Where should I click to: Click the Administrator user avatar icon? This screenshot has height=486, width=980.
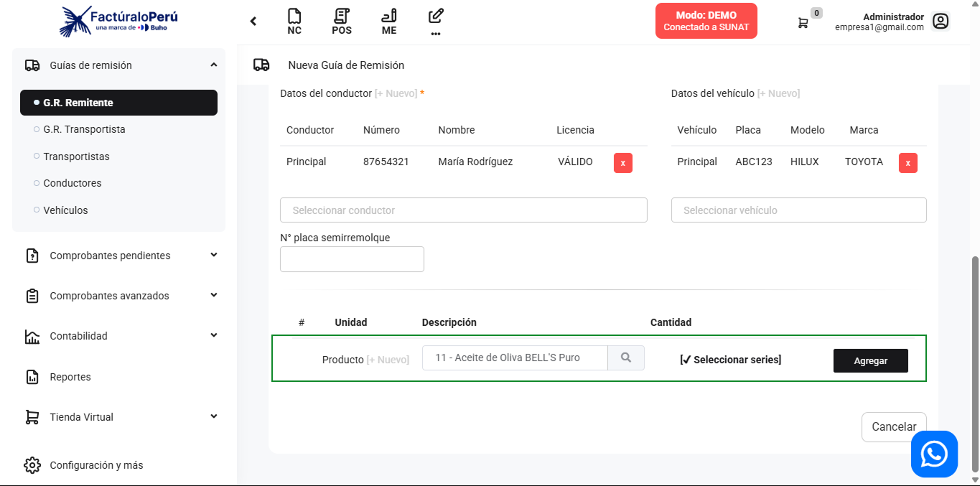(940, 22)
